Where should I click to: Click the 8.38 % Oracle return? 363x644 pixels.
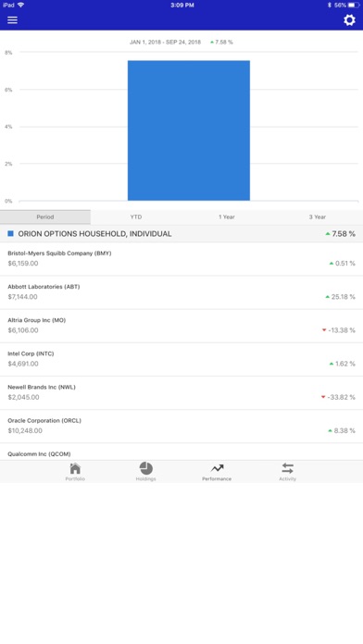point(344,431)
